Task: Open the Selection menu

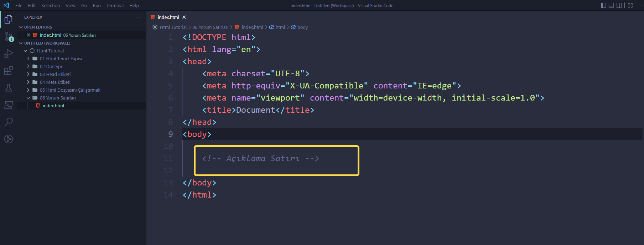Action: pyautogui.click(x=51, y=5)
